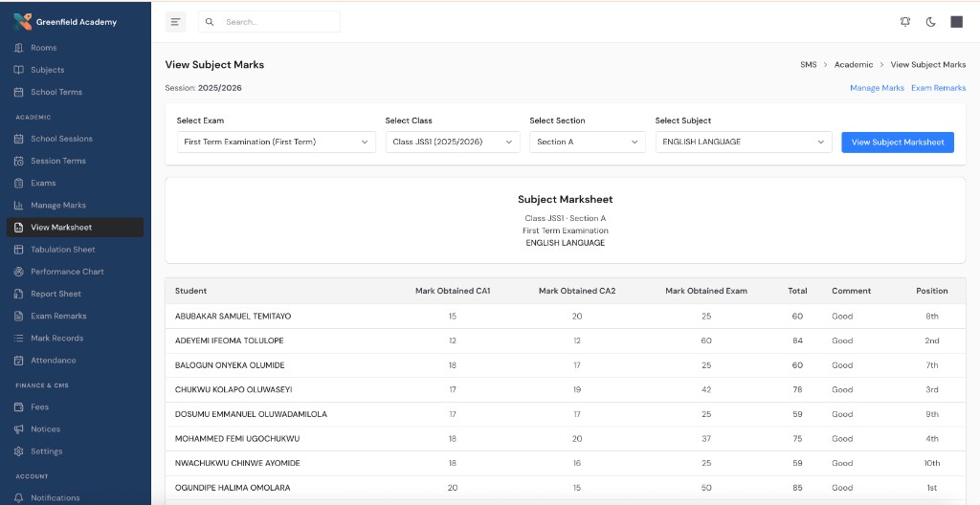This screenshot has height=505, width=980.
Task: Click the Tabulation Sheet table icon
Action: (19, 250)
